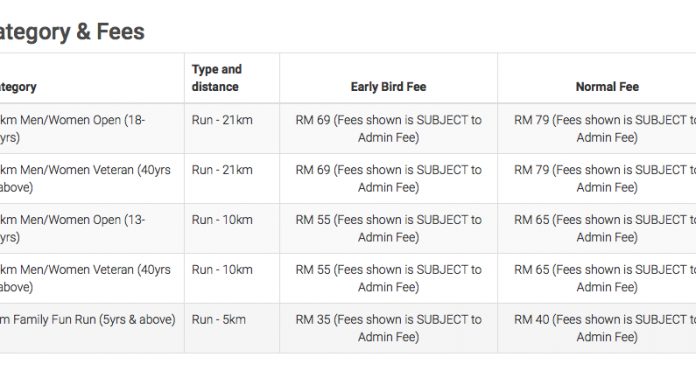Select the Category column header
The image size is (696, 385).
point(92,78)
